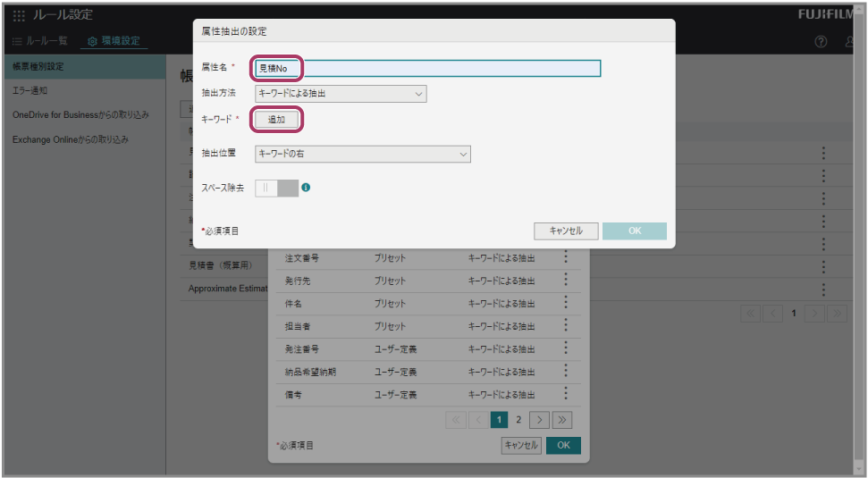Viewport: 868px width, 478px height.
Task: Select page 2 in attribute list
Action: 518,420
